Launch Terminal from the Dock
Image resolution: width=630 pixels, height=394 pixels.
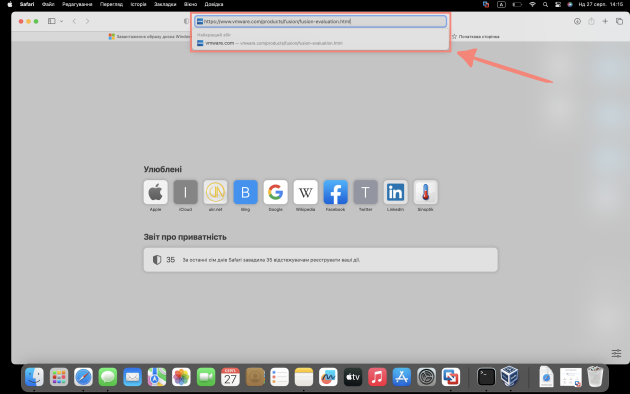coord(486,377)
